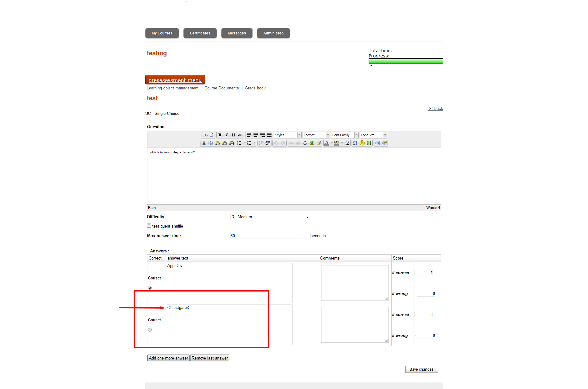Toggle bold formatting in question editor
The image size is (588, 389).
pos(220,135)
